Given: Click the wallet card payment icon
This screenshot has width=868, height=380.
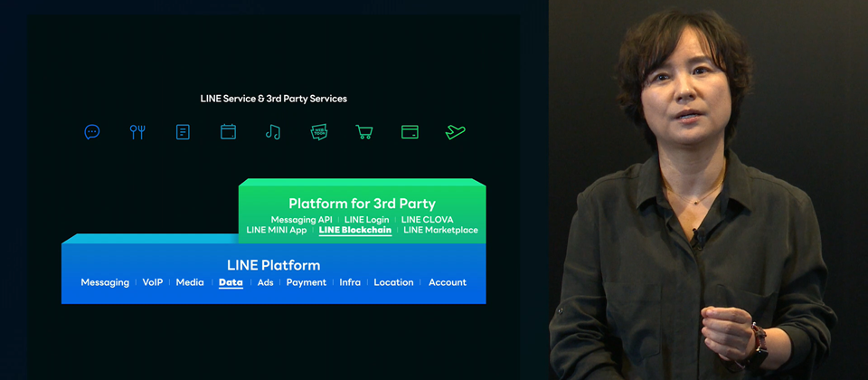Looking at the screenshot, I should (x=410, y=132).
